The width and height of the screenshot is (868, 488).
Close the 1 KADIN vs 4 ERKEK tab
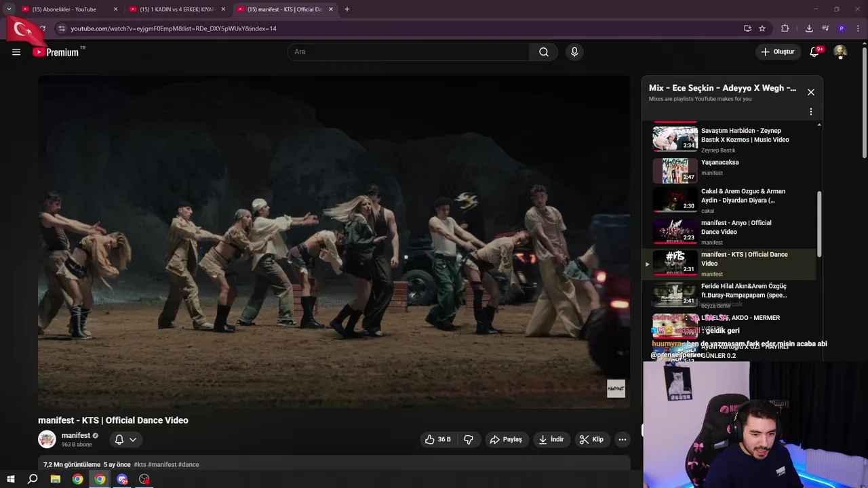tap(223, 9)
